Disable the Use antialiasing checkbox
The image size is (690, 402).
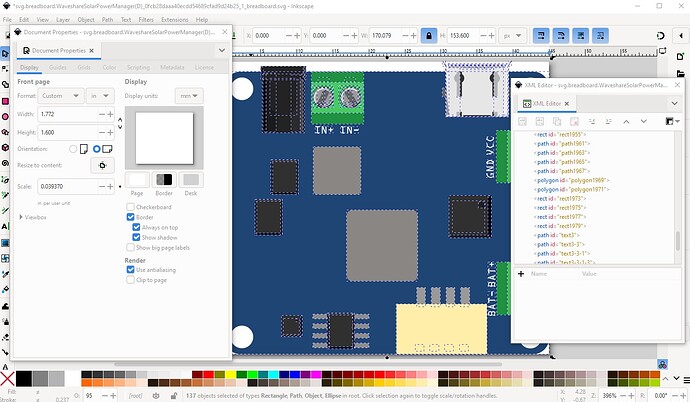(130, 270)
